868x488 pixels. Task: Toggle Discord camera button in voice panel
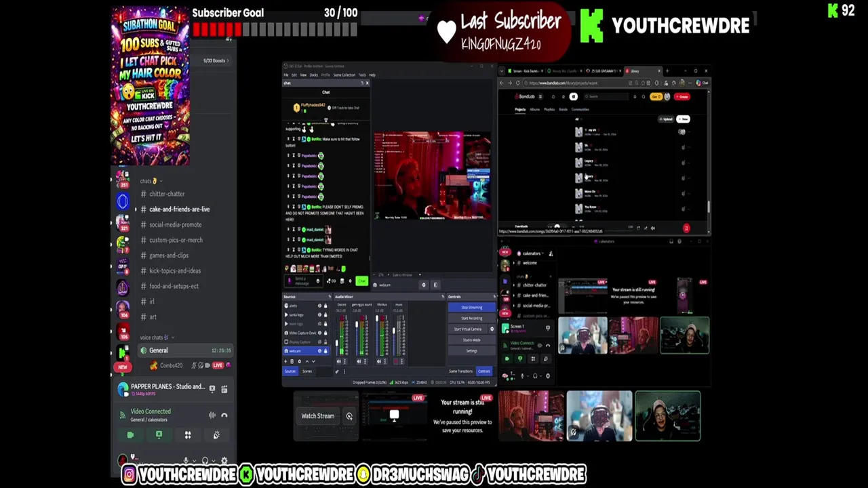[x=130, y=435]
